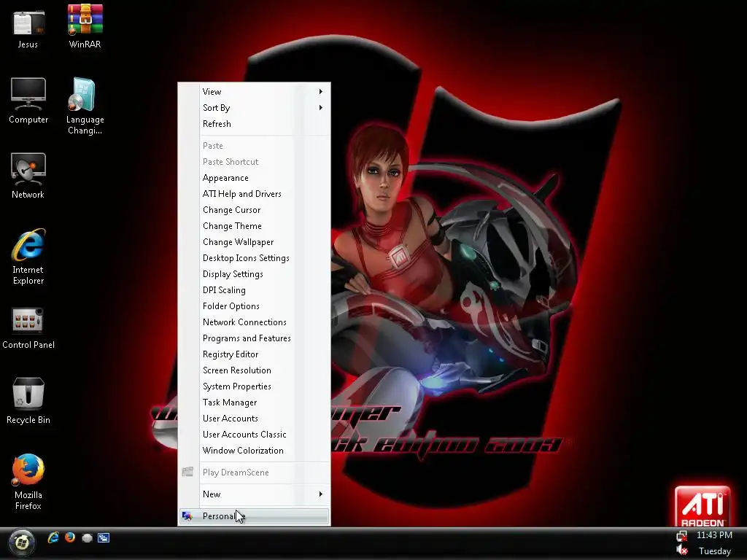Expand the View submenu arrow

click(x=321, y=91)
